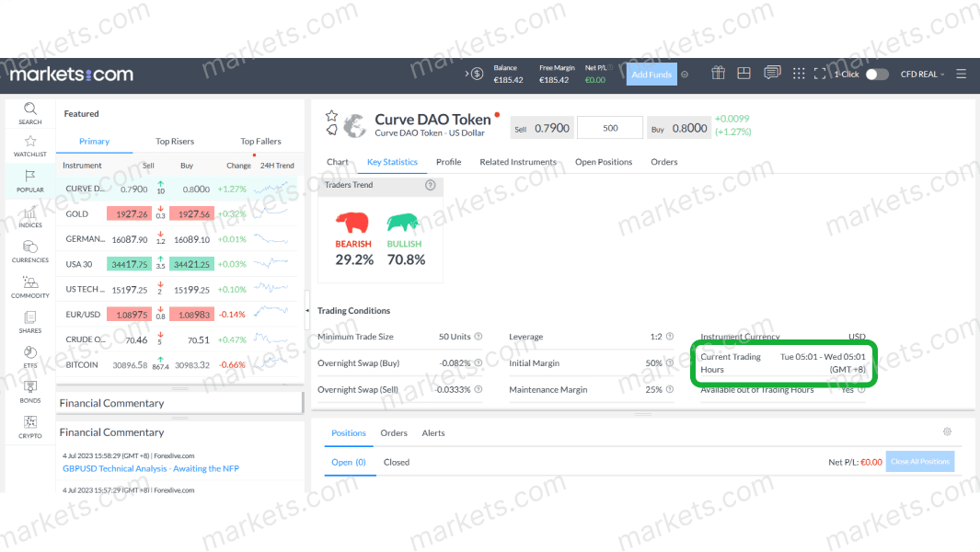Switch to the Top Risers tab

174,141
